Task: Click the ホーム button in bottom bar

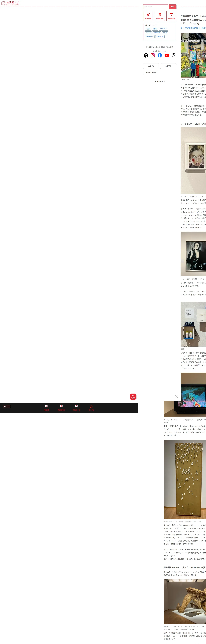Action: tap(7, 406)
